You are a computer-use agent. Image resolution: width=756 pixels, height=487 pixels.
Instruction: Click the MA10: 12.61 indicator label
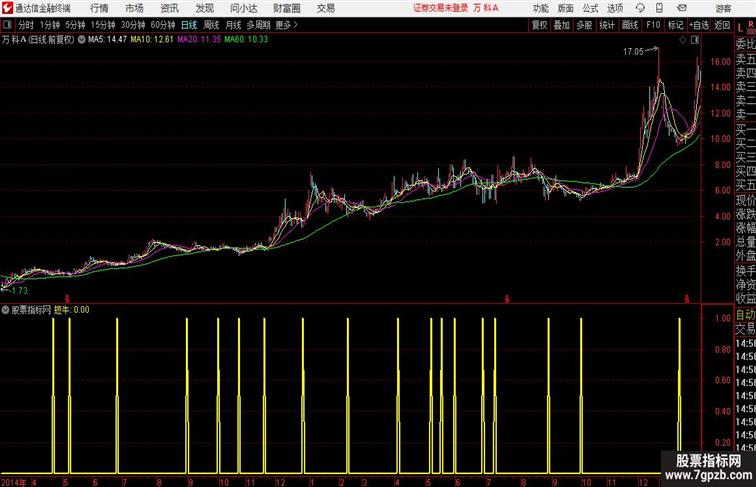(152, 40)
